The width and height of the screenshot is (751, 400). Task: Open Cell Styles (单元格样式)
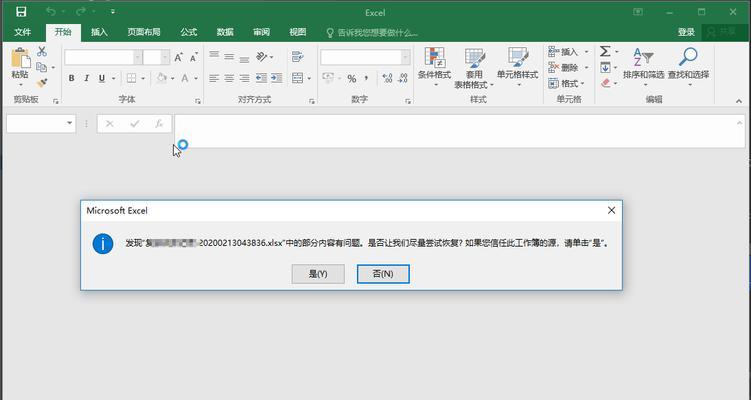point(517,67)
